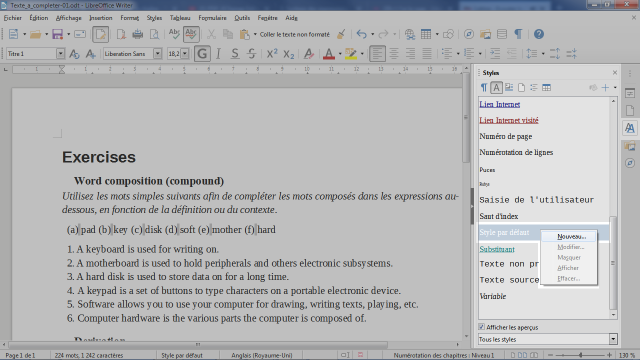The width and height of the screenshot is (640, 360).
Task: Select Numéro de page style entry
Action: [506, 136]
